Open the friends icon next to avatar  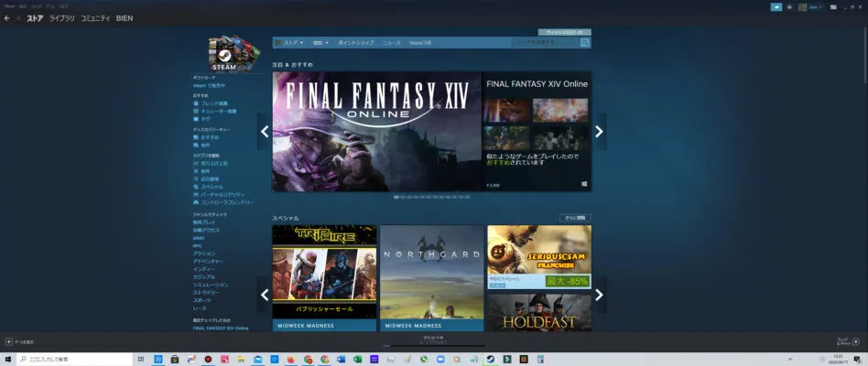click(x=789, y=6)
